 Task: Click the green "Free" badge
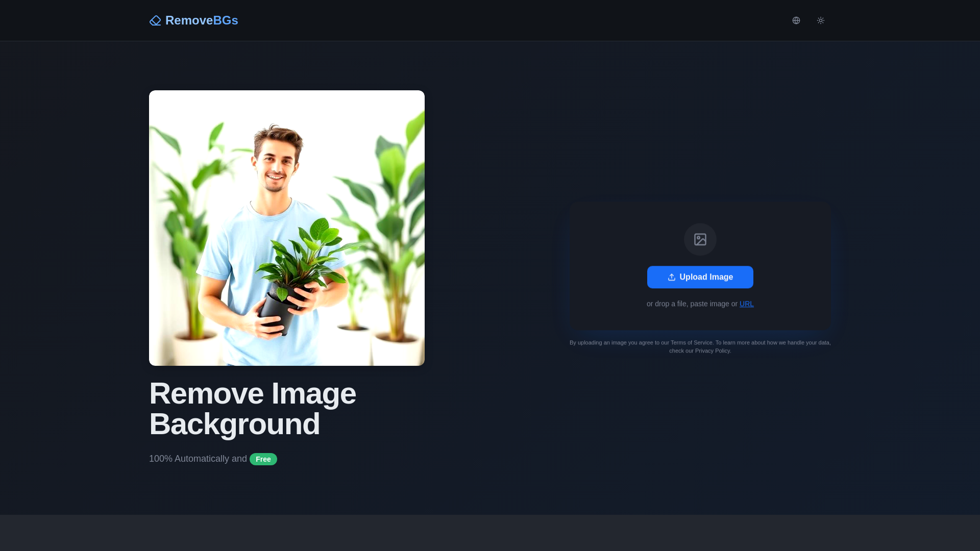pyautogui.click(x=263, y=459)
